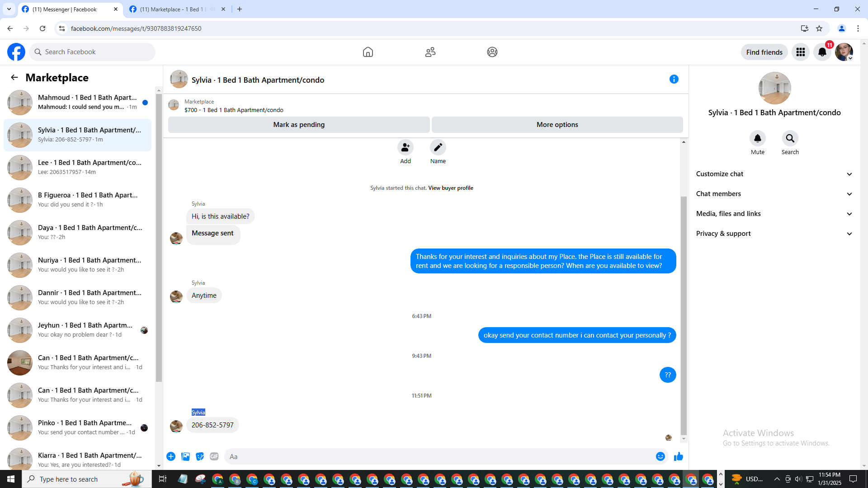Open Pinko's conversation

click(x=78, y=428)
